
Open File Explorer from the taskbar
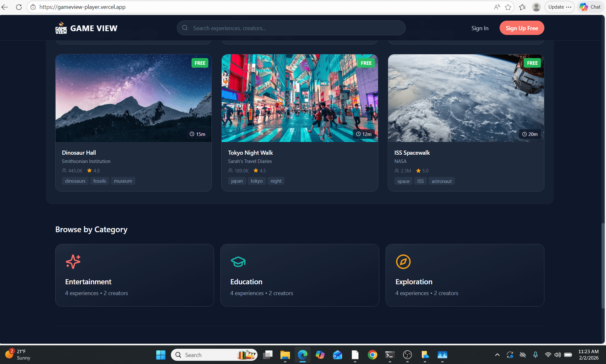tap(285, 355)
